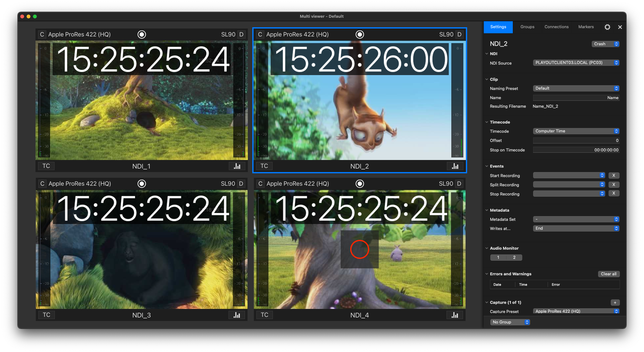This screenshot has height=352, width=644.
Task: Collapse the Capture (1 of 1) section
Action: pyautogui.click(x=487, y=303)
